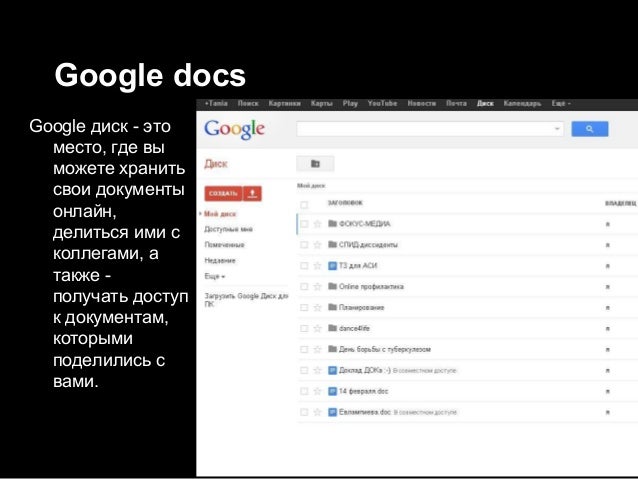The height and width of the screenshot is (479, 638).
Task: Star the 14 февраля.doc file
Action: pyautogui.click(x=317, y=392)
